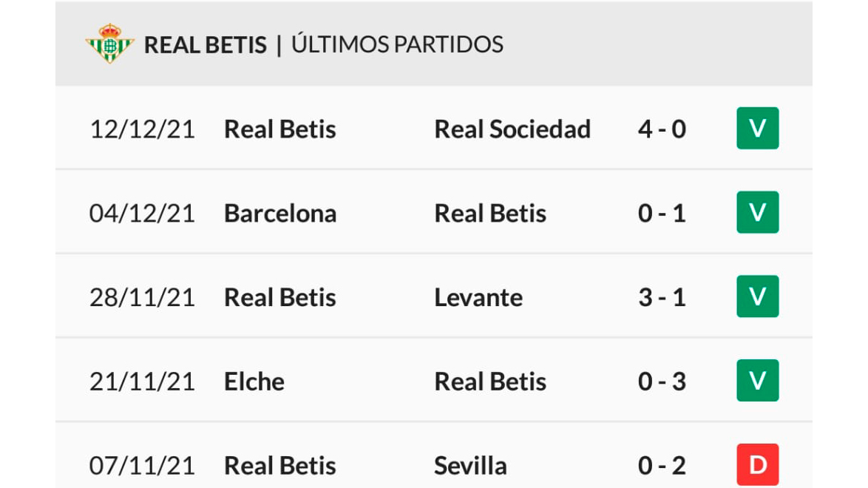Open the Barcelona team link
Screen dimensions: 868x488
(x=280, y=213)
